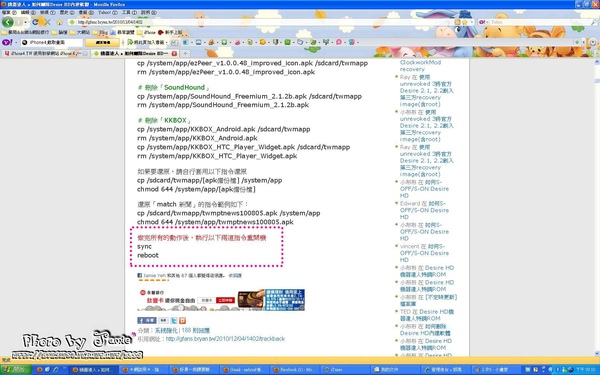
Task: Click the yellow Yahoo web search button
Action: point(102,42)
